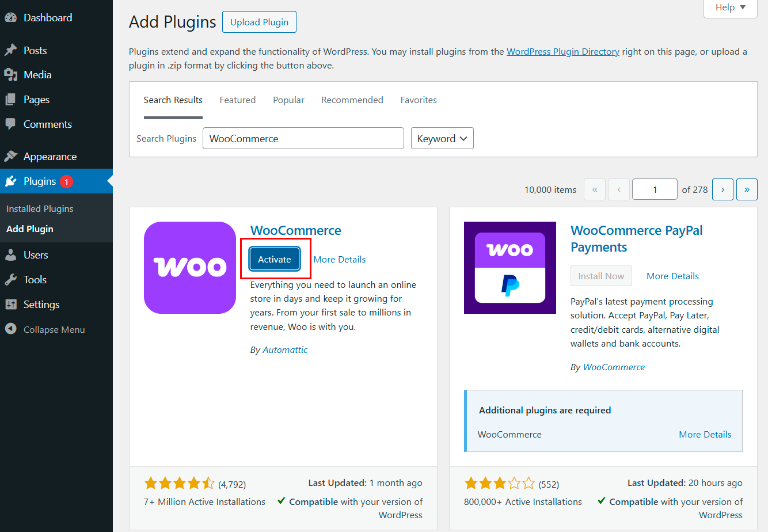The height and width of the screenshot is (532, 768).
Task: Click the Search Plugins text field
Action: pyautogui.click(x=303, y=139)
